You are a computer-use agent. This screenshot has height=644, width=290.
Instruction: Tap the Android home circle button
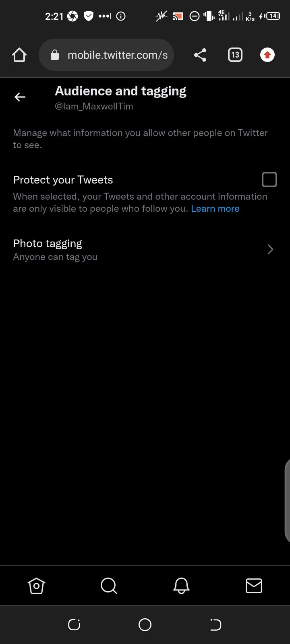coord(145,625)
